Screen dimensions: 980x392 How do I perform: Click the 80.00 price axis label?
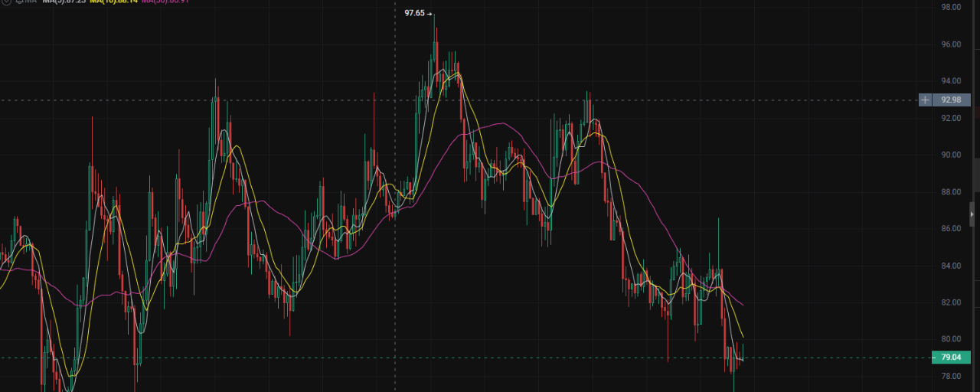(951, 339)
